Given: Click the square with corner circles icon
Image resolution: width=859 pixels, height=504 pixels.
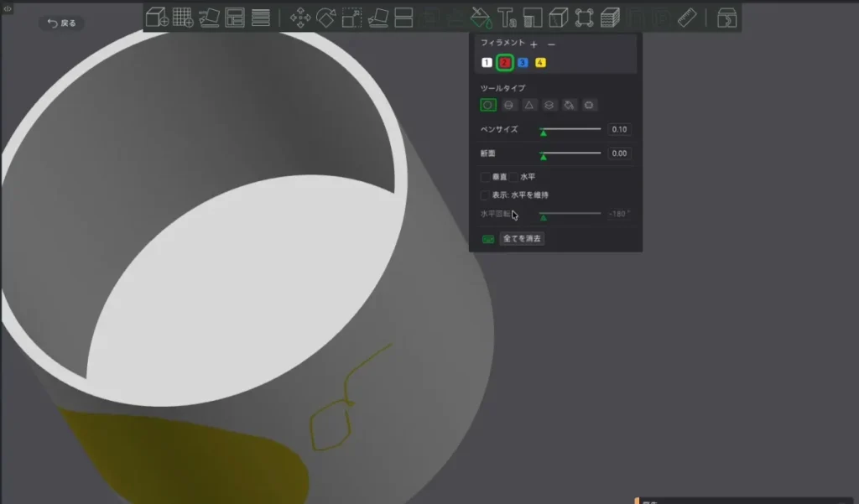Looking at the screenshot, I should (584, 18).
